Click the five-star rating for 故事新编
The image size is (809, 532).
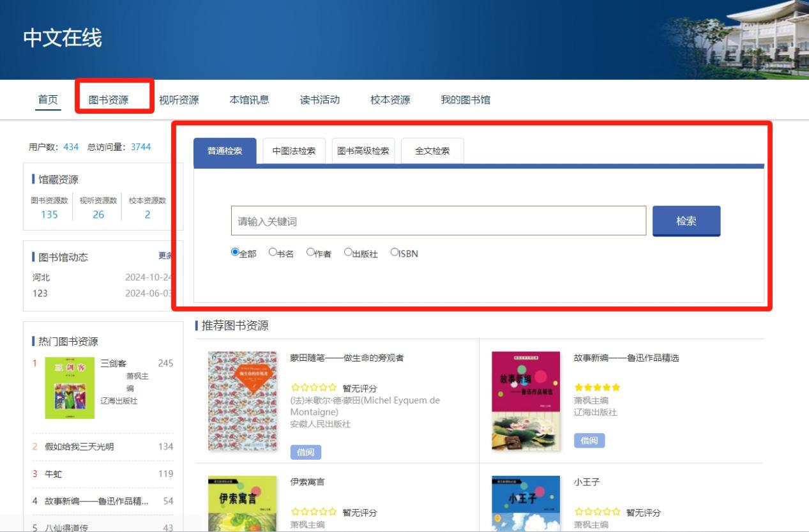[597, 387]
